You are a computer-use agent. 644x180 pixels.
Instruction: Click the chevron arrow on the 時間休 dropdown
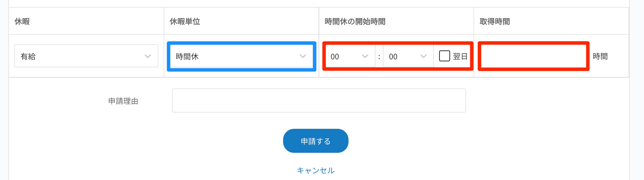coord(303,56)
